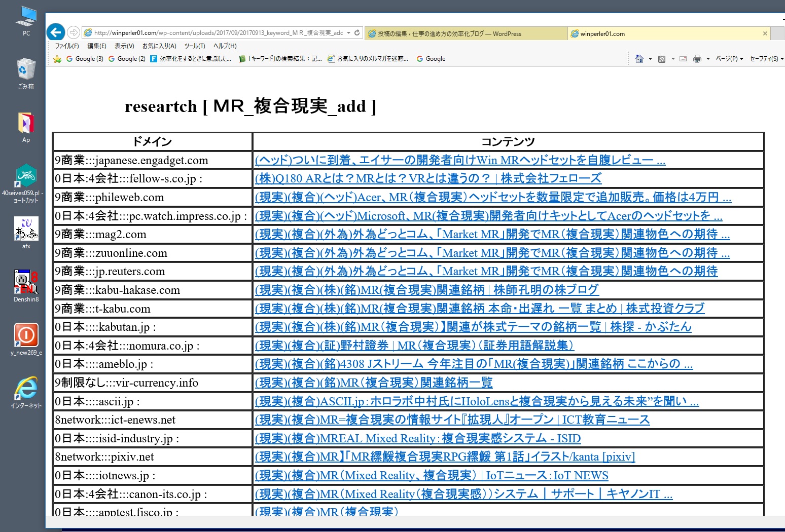This screenshot has width=785, height=532.
Task: Open the new tab button beside winperler01.com tab
Action: tap(777, 33)
